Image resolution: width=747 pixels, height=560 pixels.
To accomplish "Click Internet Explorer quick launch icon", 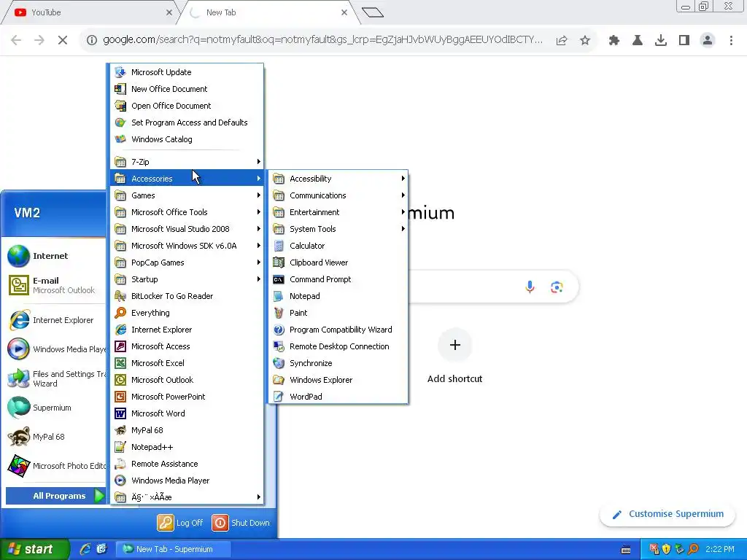I will pos(85,549).
